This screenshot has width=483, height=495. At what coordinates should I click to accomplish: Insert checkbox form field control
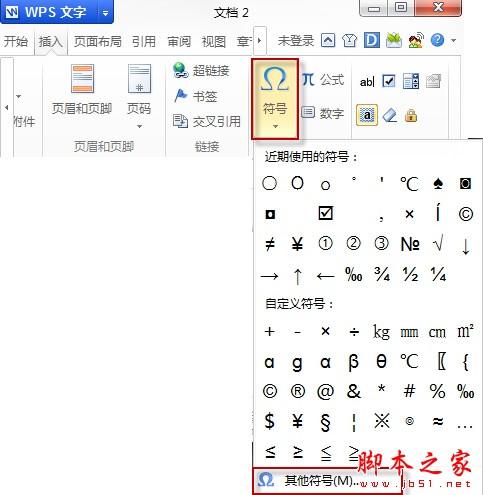click(x=389, y=81)
